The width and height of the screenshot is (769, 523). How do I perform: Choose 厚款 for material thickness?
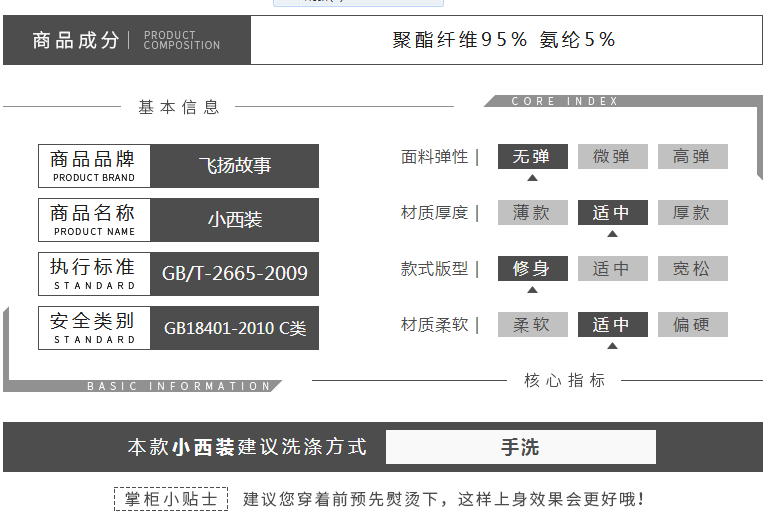[692, 213]
